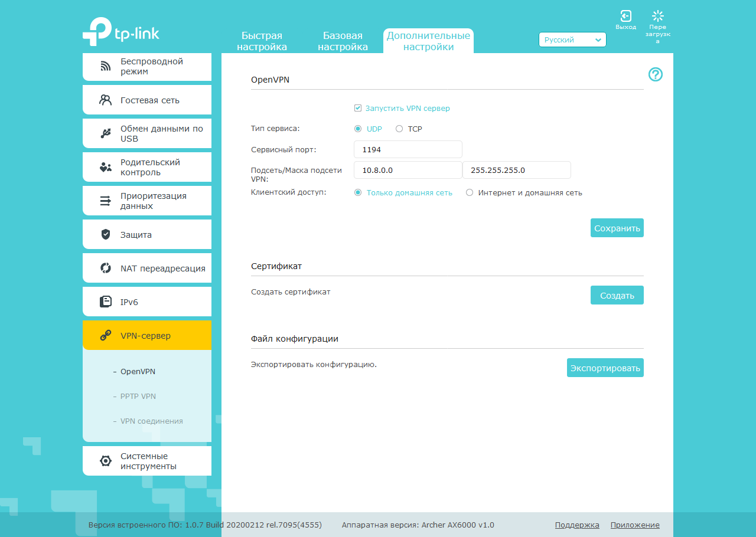
Task: Click the shield icon for Защита
Action: (x=106, y=234)
